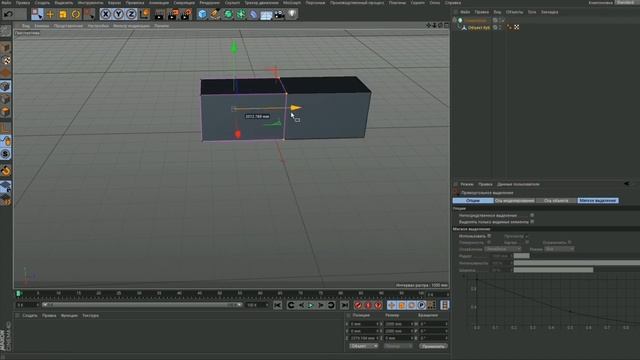
Task: Activate the Rotate tool
Action: 76,14
